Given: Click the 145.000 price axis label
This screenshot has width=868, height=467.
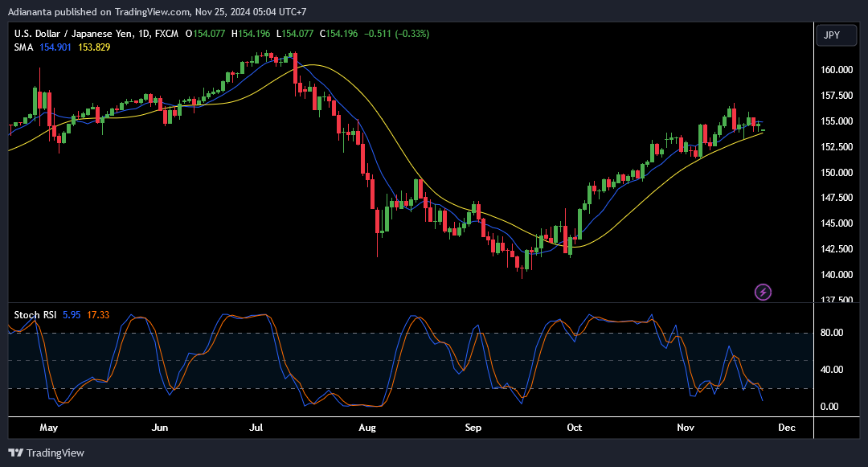Looking at the screenshot, I should coord(837,223).
